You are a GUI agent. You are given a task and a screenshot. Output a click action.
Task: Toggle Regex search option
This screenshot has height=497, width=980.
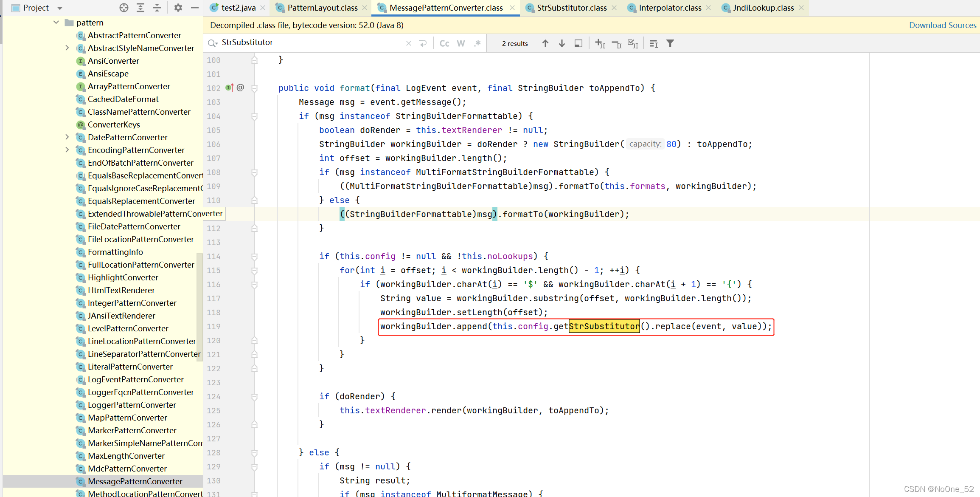click(x=477, y=43)
